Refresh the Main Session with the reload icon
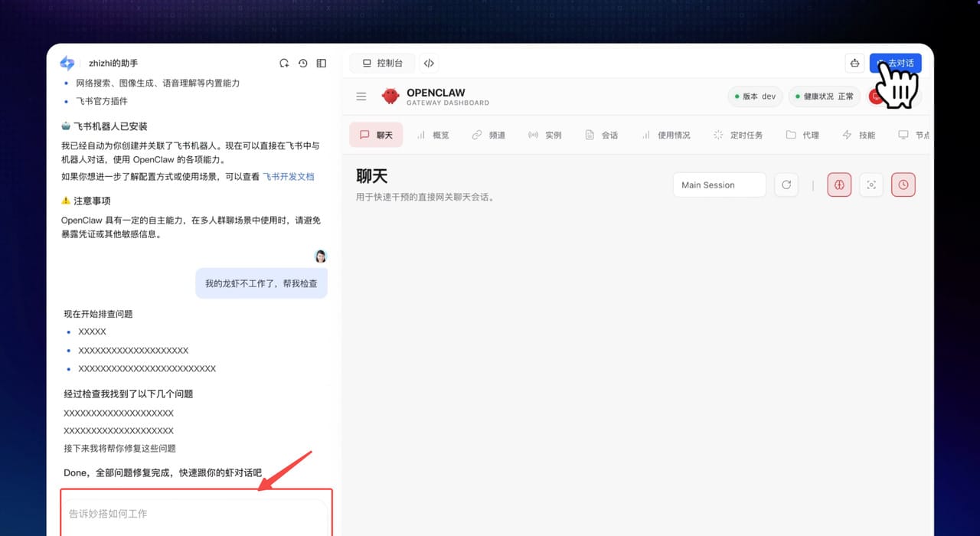Viewport: 980px width, 536px height. tap(786, 185)
